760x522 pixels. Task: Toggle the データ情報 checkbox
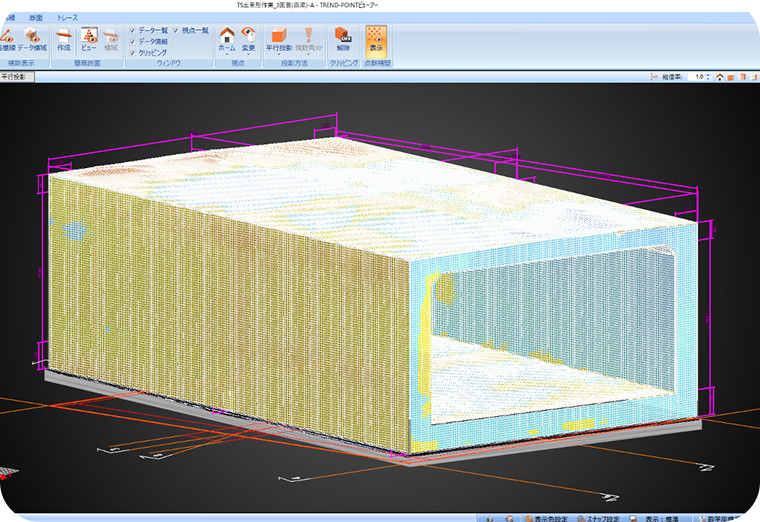(133, 42)
